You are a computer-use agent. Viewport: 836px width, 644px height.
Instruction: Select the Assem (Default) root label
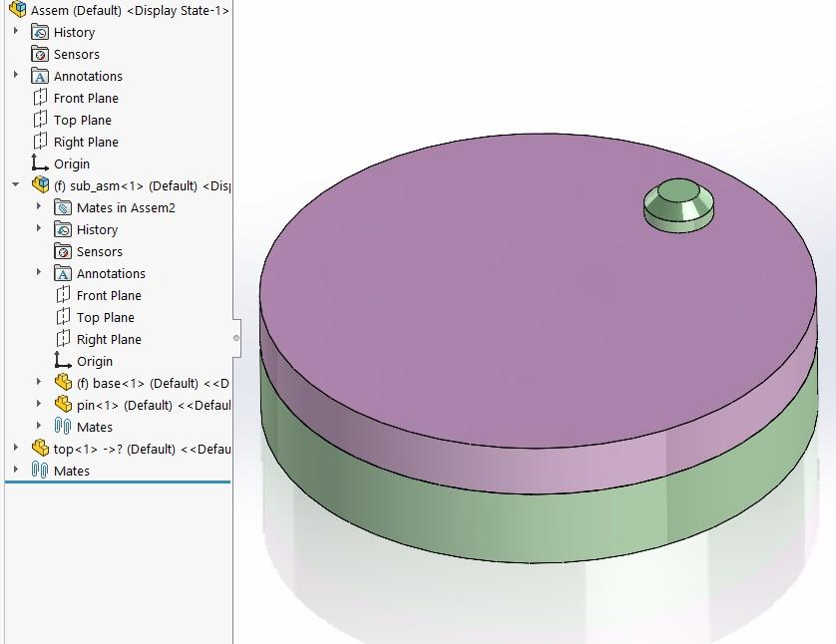pos(130,11)
